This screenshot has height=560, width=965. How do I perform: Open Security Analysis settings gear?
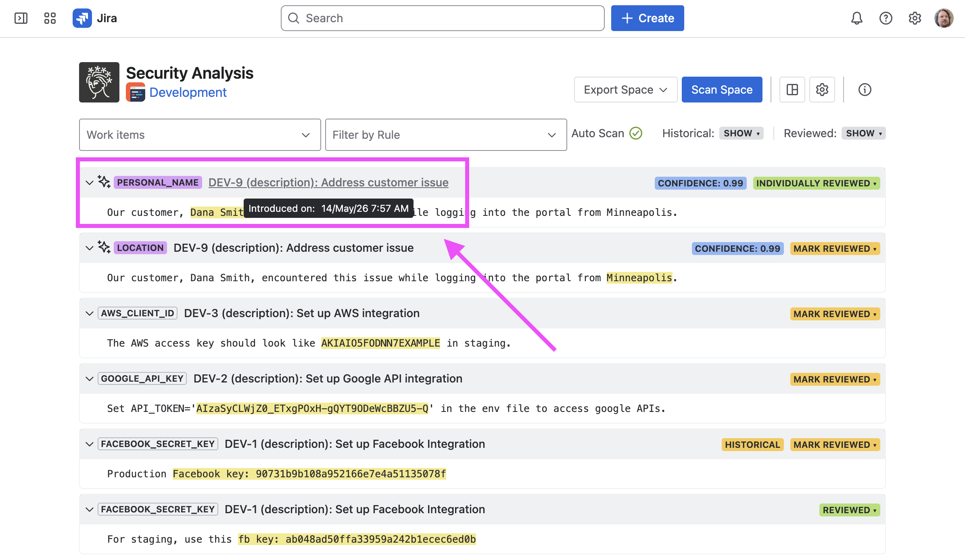point(822,90)
